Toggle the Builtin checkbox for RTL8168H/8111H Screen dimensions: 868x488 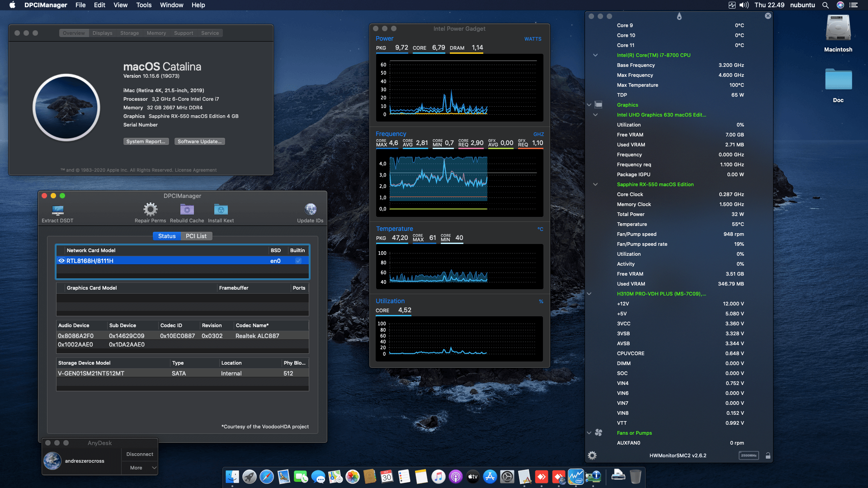[298, 261]
